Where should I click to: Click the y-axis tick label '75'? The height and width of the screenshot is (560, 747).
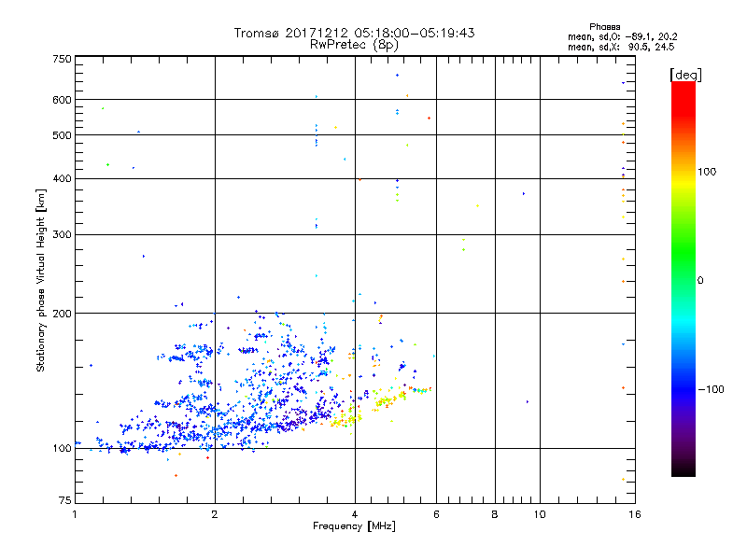coord(65,500)
